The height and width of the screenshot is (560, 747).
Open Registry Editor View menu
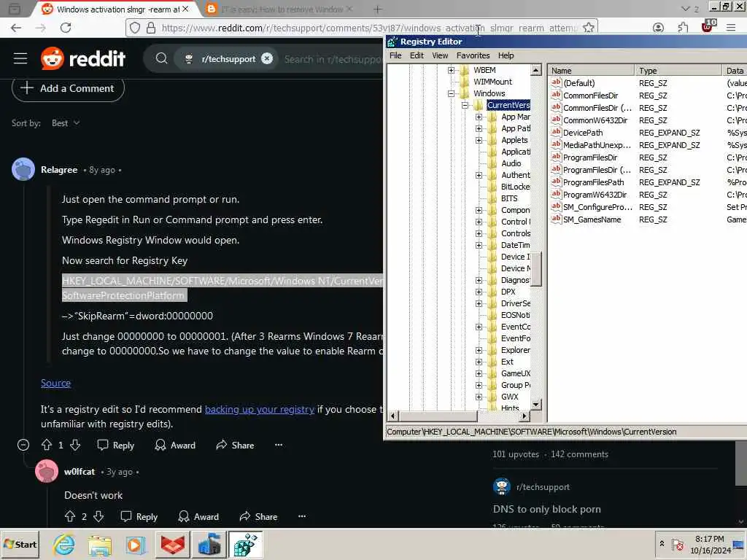(440, 55)
